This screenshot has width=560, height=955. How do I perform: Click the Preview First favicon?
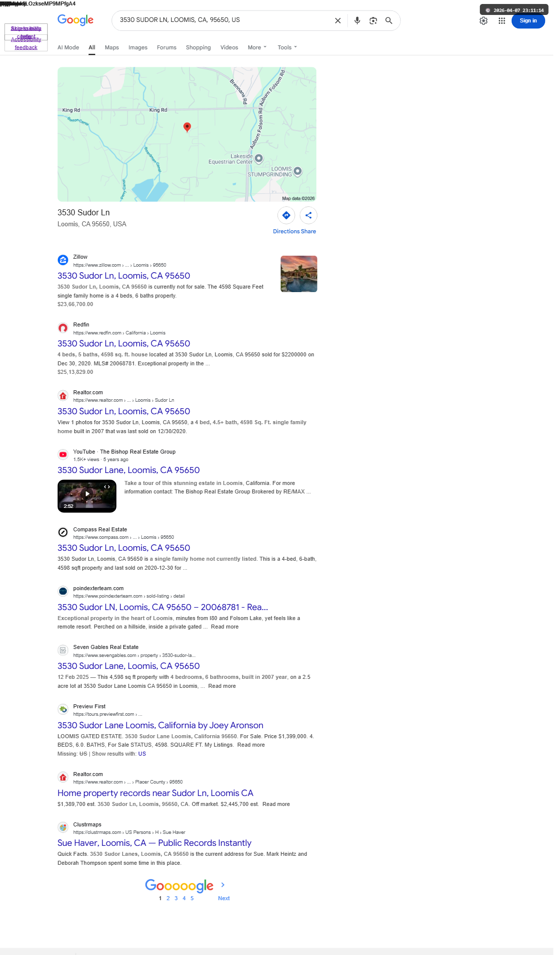click(63, 709)
